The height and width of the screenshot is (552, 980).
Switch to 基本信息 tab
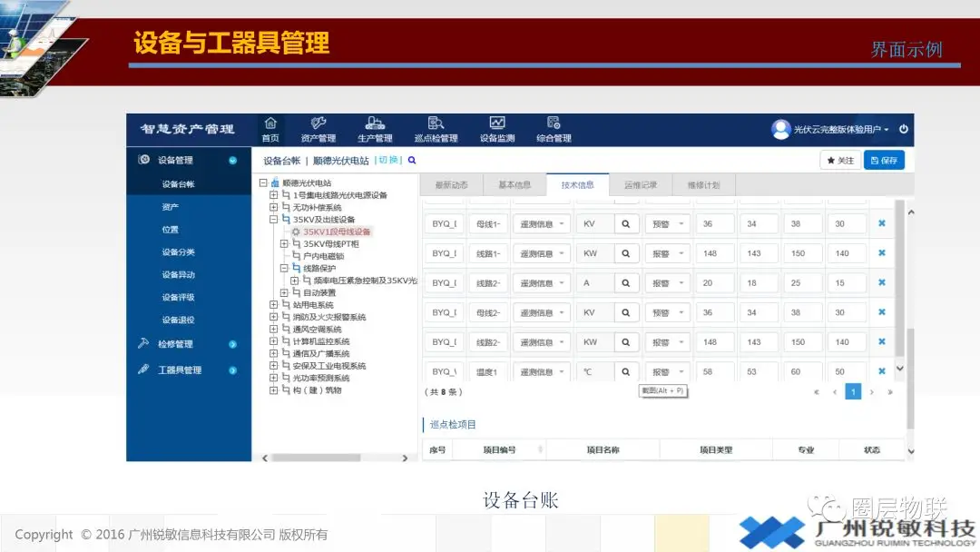click(x=514, y=185)
